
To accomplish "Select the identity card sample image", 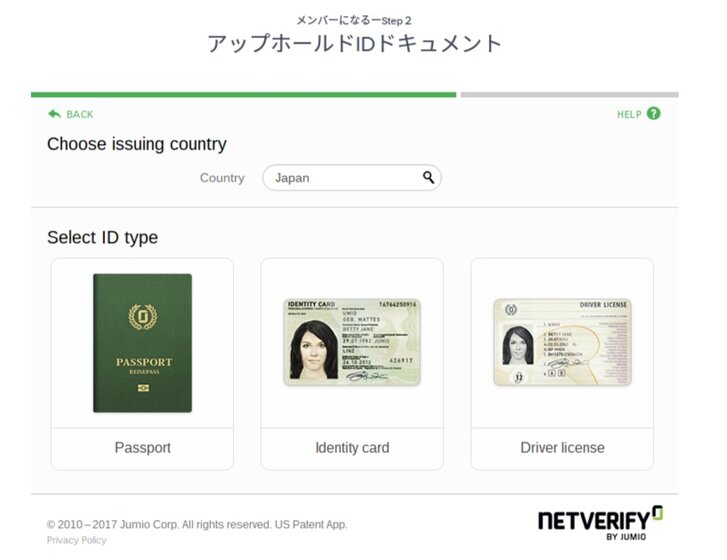I will [x=352, y=342].
